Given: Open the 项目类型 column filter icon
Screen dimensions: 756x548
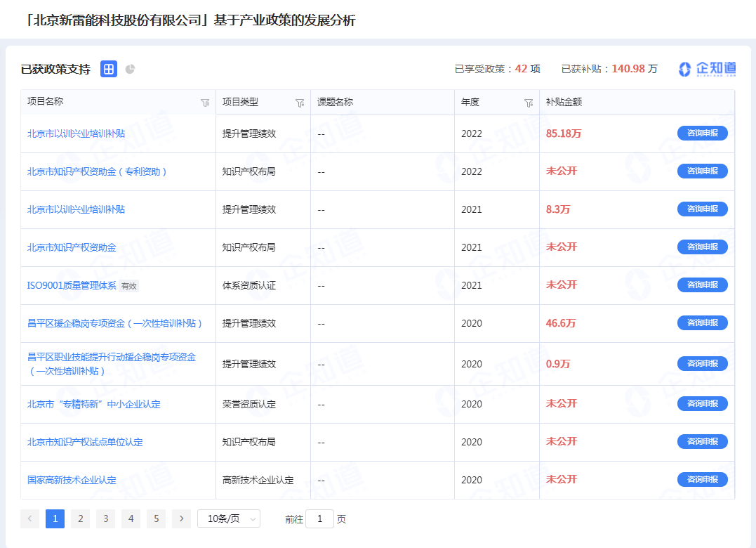Looking at the screenshot, I should [x=300, y=103].
